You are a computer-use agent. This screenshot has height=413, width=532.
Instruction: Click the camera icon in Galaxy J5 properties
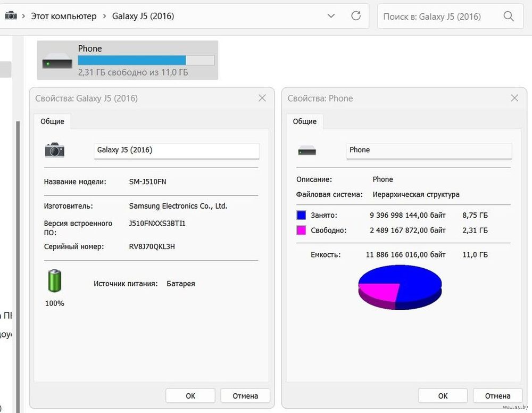pos(54,150)
